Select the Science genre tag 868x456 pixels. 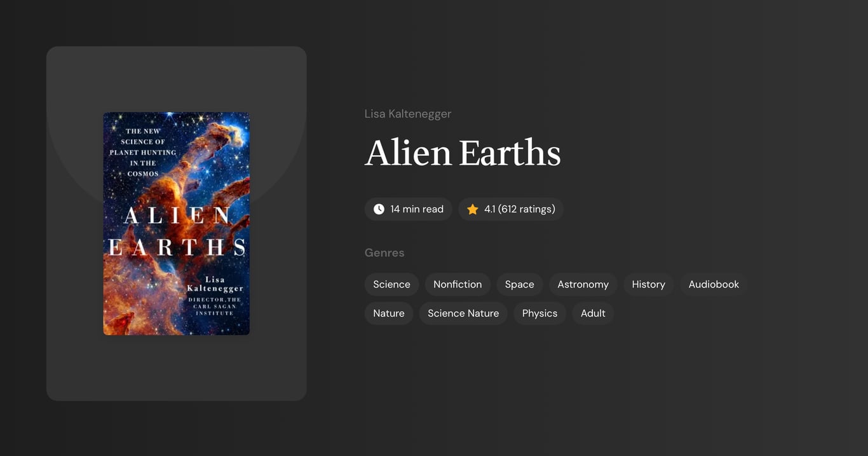(x=391, y=284)
